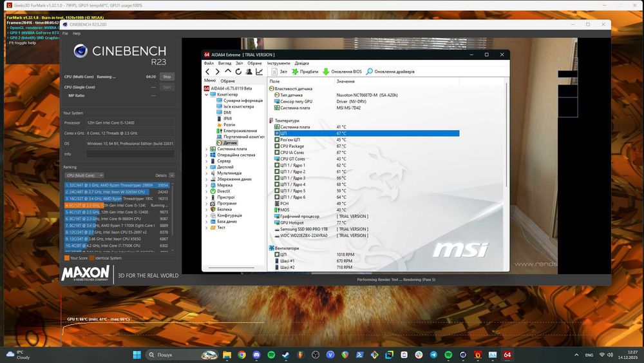Stop the Cinebench CPU Multi Core test

tap(167, 77)
